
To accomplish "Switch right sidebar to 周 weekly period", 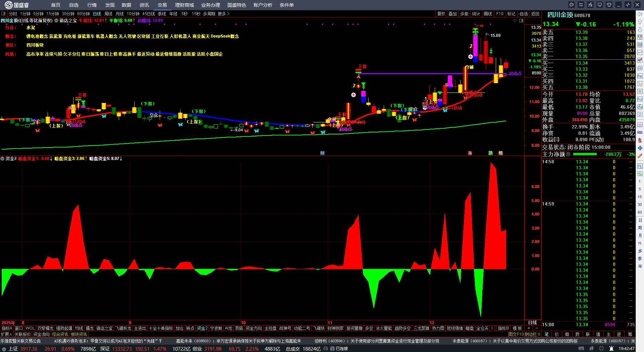I will tap(640, 228).
